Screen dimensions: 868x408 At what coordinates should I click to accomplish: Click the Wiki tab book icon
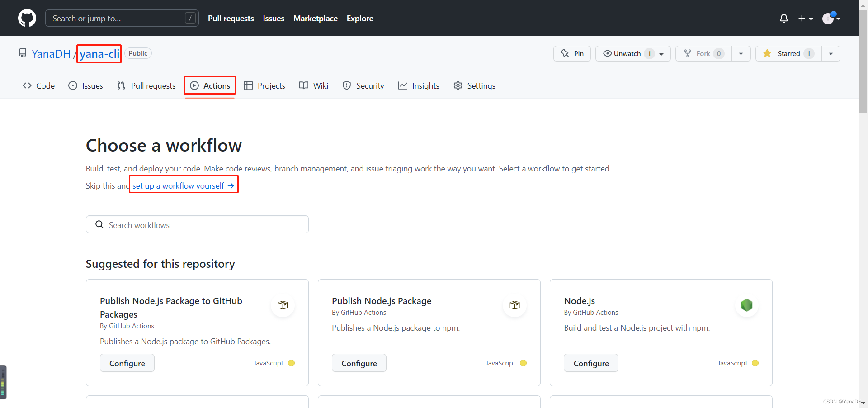pos(304,85)
